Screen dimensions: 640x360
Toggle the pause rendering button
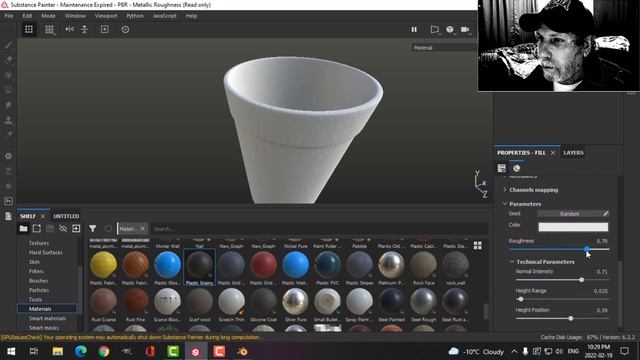click(x=414, y=29)
